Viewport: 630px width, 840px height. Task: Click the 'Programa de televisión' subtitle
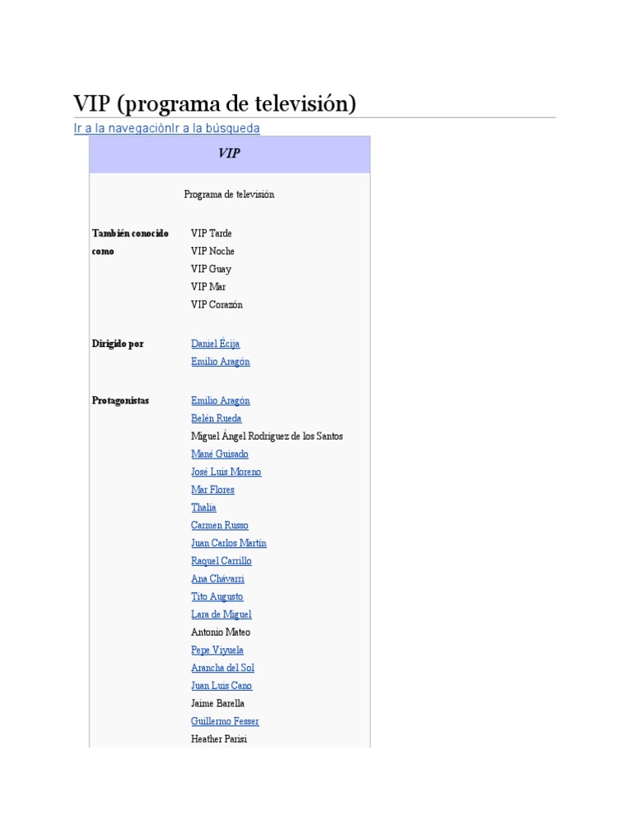point(230,194)
